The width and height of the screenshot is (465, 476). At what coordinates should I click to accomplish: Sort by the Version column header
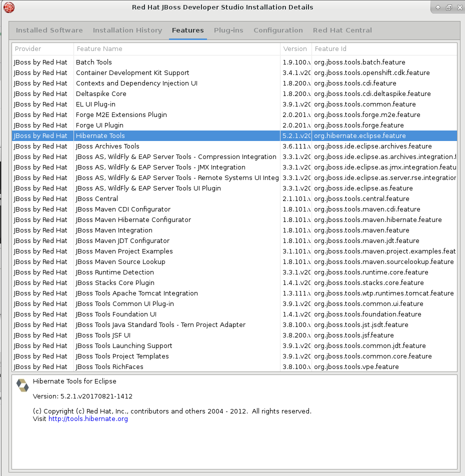tap(296, 49)
